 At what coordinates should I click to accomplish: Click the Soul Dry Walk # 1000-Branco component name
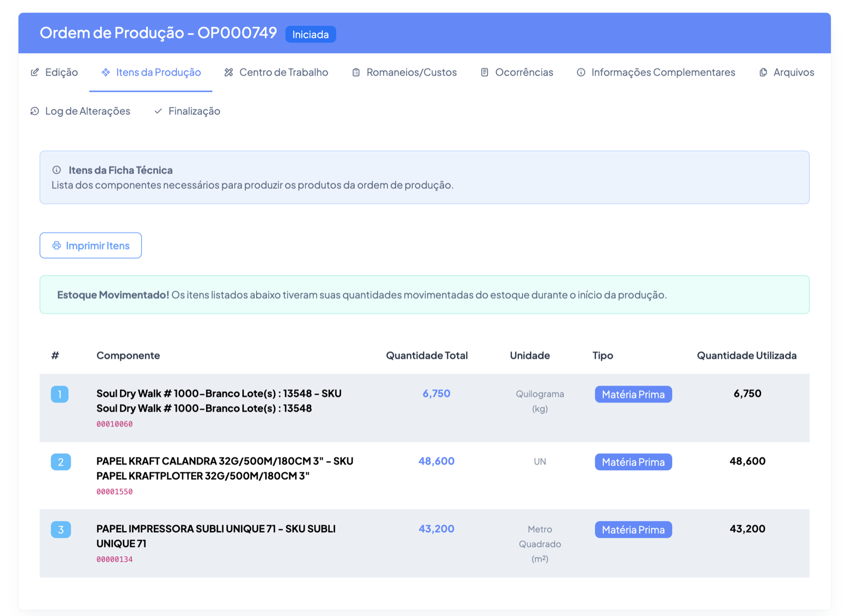coord(219,401)
